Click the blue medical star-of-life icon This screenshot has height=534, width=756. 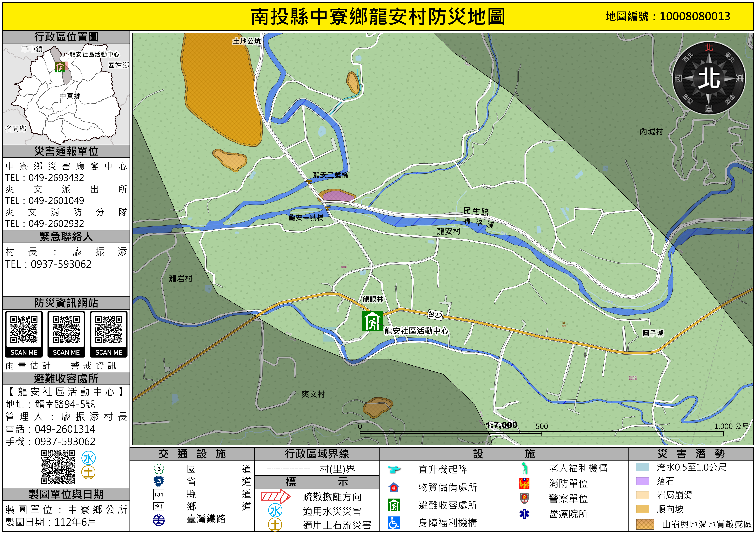pos(524,514)
